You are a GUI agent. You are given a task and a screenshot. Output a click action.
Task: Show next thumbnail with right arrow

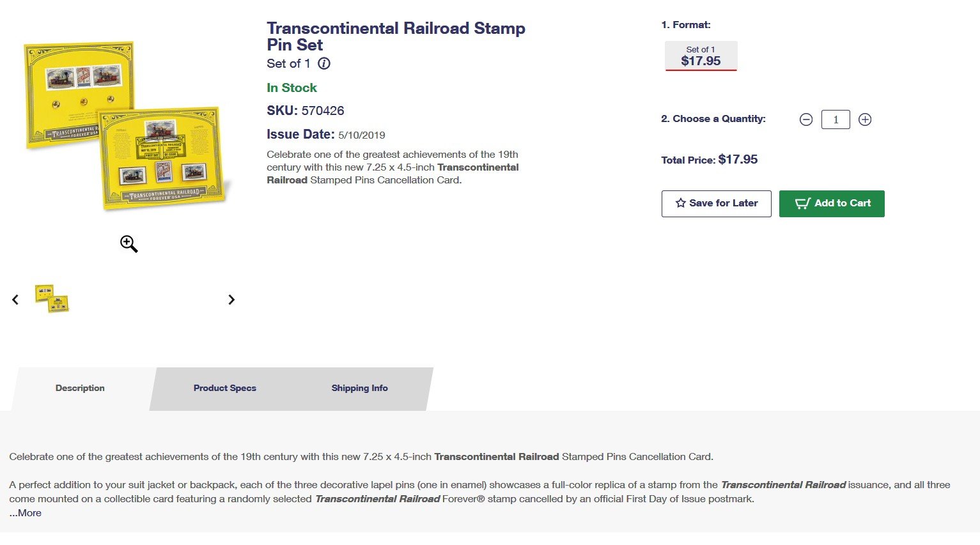point(231,299)
